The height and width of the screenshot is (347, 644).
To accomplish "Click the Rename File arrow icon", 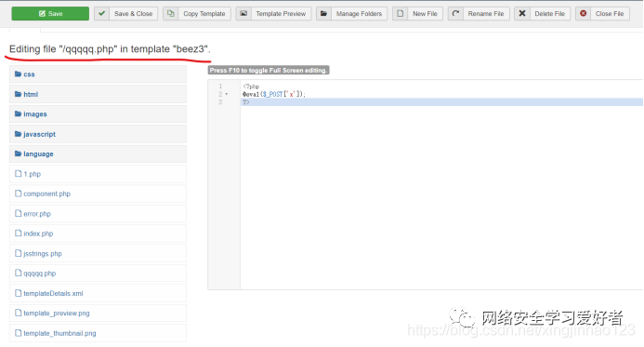I will click(x=455, y=14).
